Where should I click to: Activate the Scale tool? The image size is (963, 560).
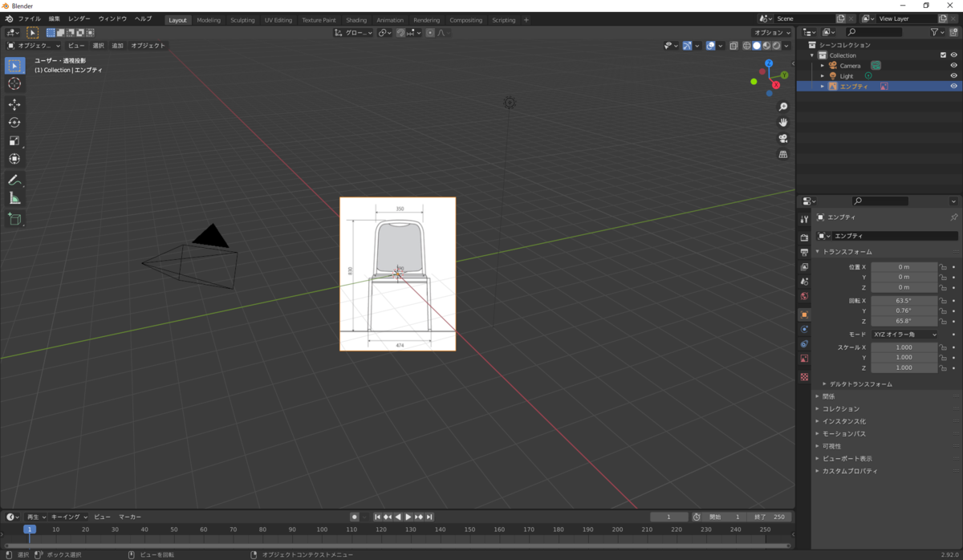(14, 140)
